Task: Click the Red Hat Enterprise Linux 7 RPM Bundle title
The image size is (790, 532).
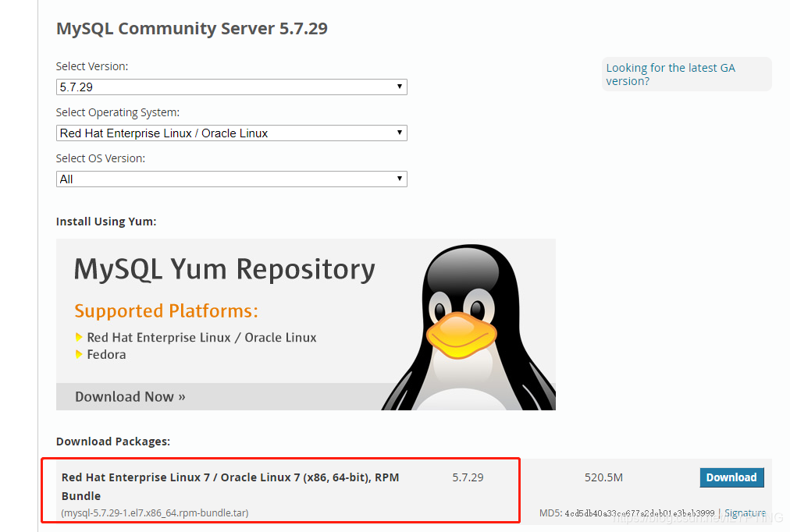Action: tap(230, 486)
